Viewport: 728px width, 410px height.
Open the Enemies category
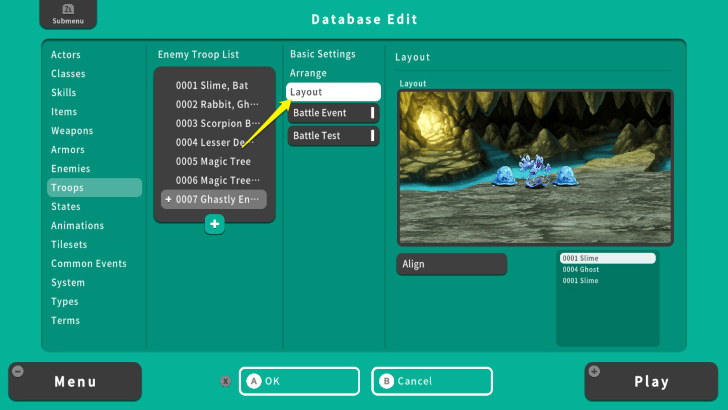[x=71, y=169]
